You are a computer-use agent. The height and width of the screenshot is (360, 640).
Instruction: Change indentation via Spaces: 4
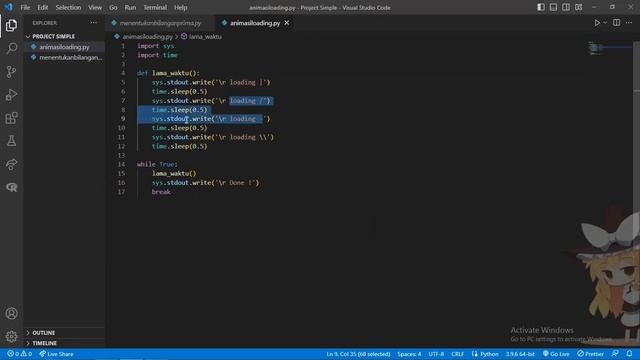point(409,354)
